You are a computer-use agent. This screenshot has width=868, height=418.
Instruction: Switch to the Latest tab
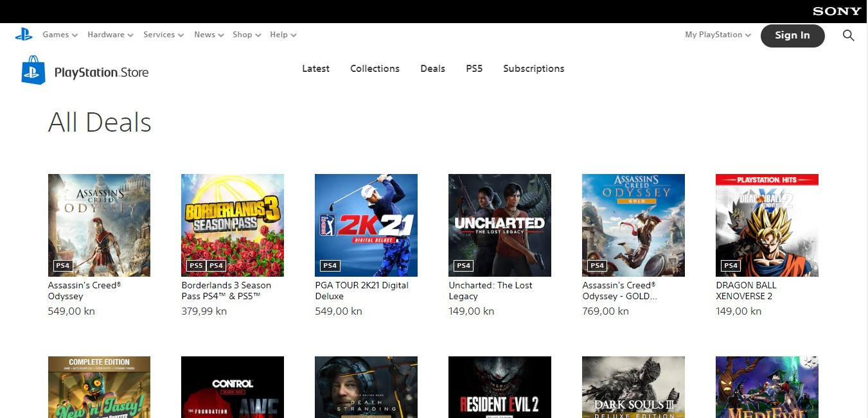315,69
